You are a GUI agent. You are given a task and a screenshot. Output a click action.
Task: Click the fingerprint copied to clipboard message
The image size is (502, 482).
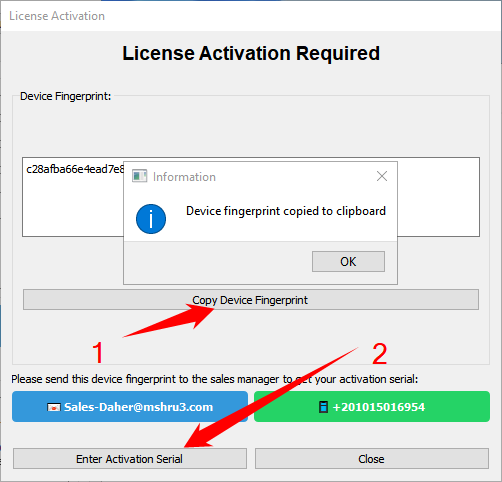coord(286,211)
